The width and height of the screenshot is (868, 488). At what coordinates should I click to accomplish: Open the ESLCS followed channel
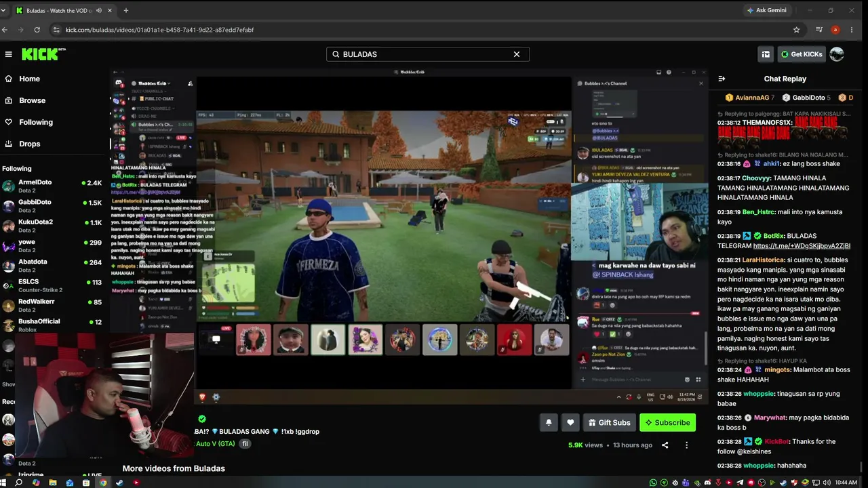pos(53,285)
